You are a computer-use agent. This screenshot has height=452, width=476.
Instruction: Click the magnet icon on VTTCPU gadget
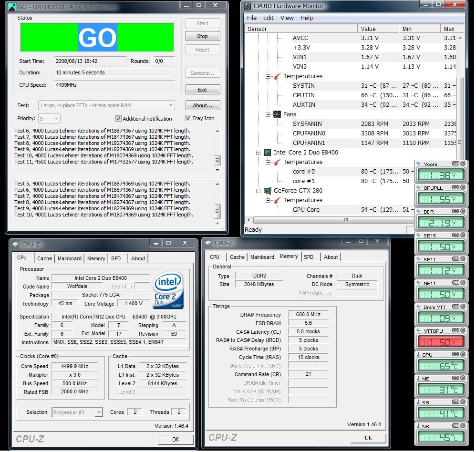click(x=455, y=331)
